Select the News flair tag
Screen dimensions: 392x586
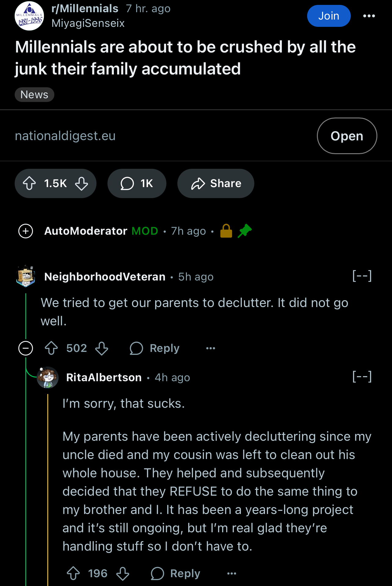point(34,95)
